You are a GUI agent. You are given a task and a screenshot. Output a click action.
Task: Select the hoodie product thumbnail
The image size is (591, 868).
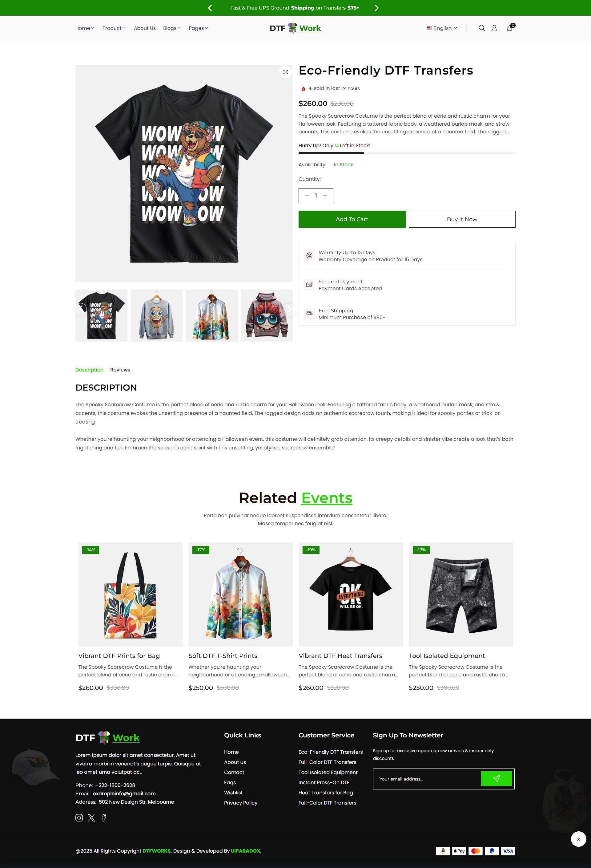(267, 316)
